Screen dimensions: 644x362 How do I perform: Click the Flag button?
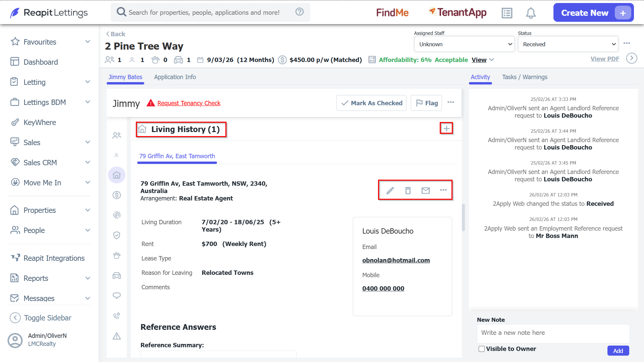coord(426,103)
